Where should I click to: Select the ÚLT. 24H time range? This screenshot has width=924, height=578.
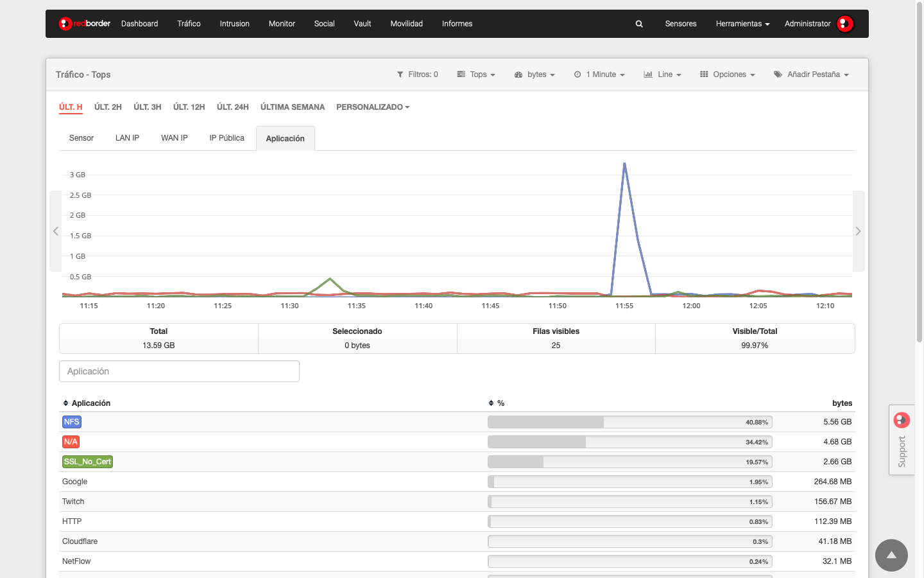[x=232, y=107]
